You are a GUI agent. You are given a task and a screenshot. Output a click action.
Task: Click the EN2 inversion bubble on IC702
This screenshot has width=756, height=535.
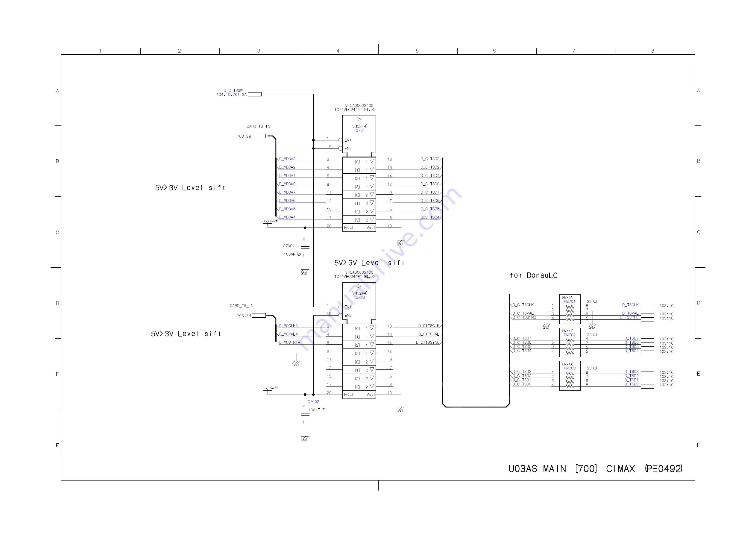pos(341,315)
